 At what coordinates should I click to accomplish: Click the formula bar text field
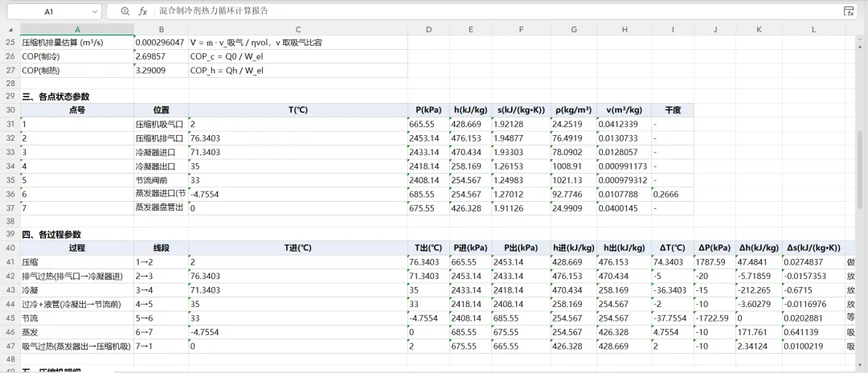[x=498, y=11]
